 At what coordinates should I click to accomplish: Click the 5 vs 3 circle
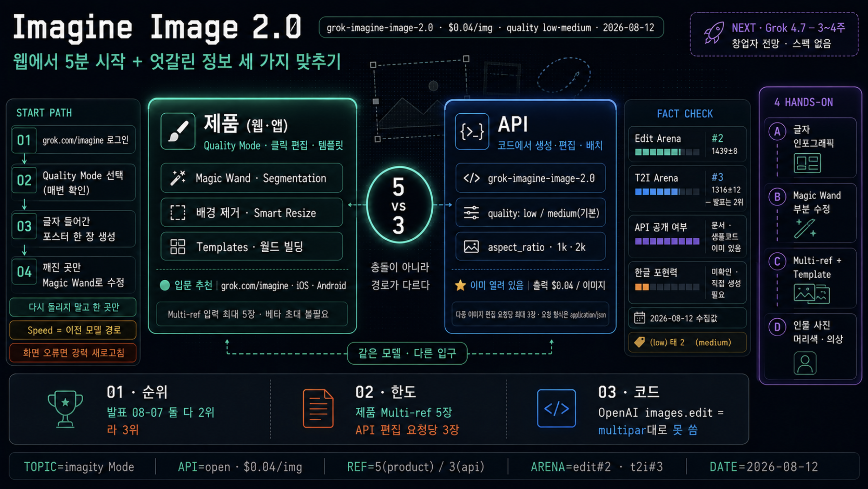399,205
